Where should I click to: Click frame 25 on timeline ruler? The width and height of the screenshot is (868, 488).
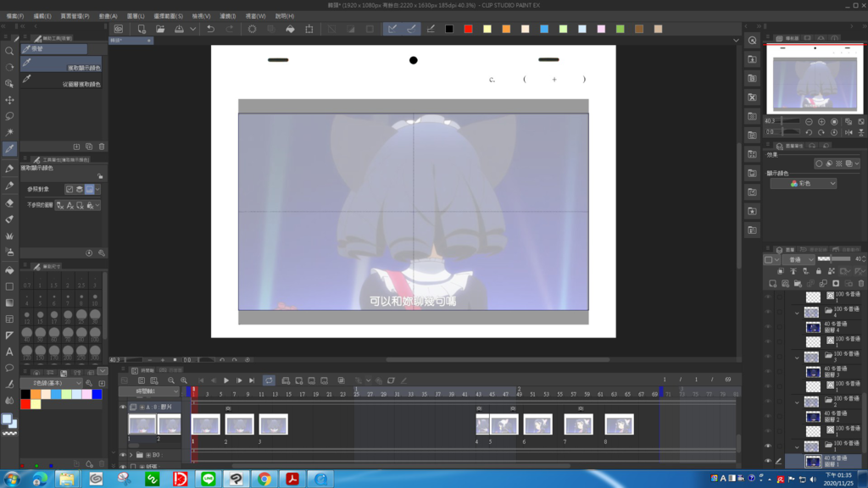[356, 394]
